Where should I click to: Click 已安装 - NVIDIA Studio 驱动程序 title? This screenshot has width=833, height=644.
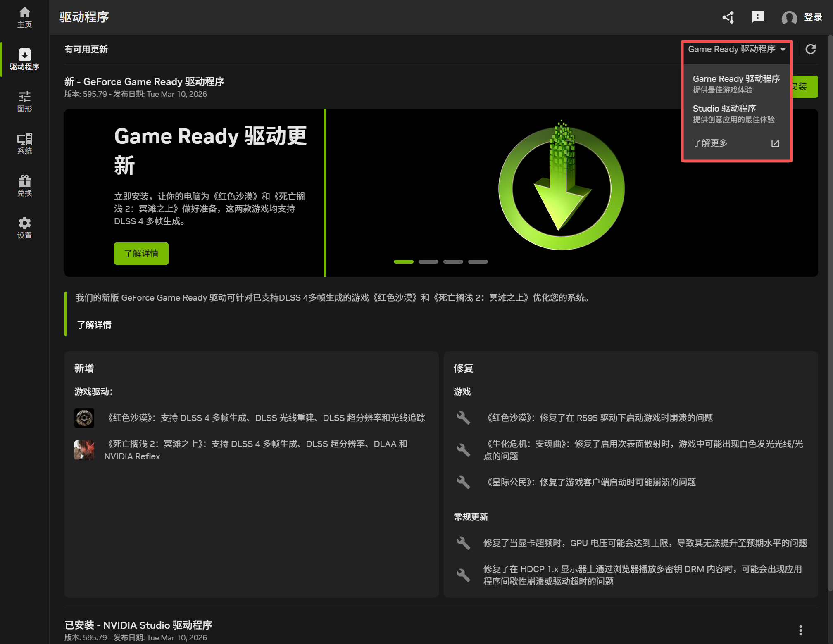coord(138,625)
